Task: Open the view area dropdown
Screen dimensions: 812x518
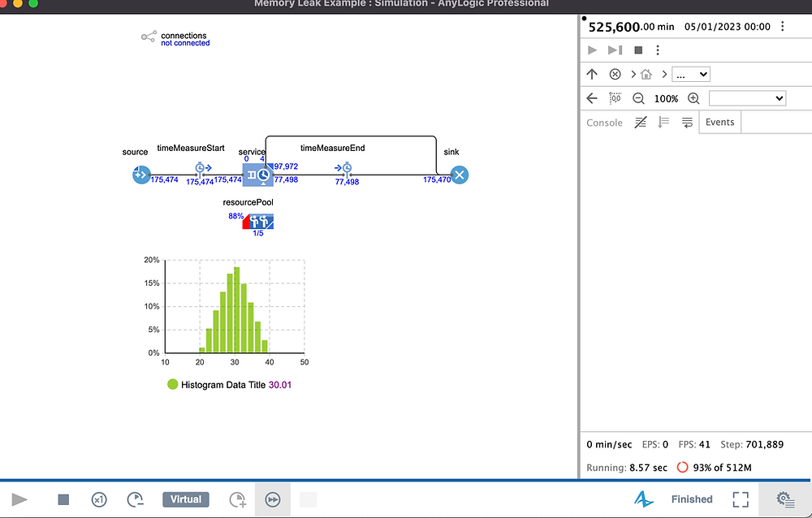Action: 747,98
